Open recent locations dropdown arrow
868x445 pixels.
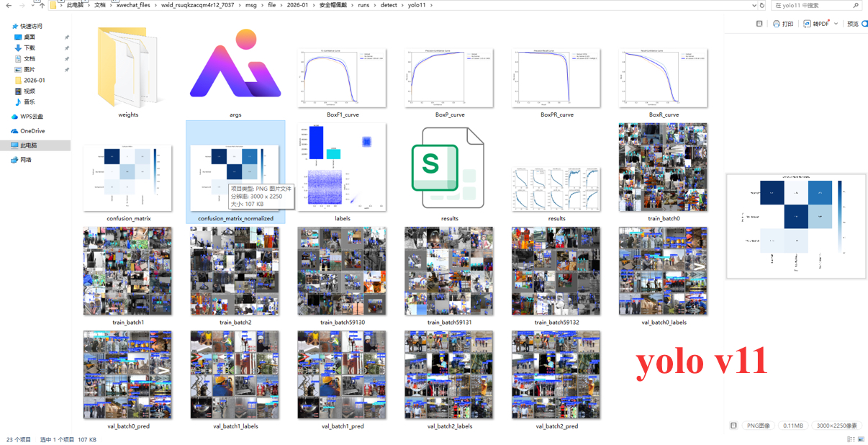coord(32,5)
